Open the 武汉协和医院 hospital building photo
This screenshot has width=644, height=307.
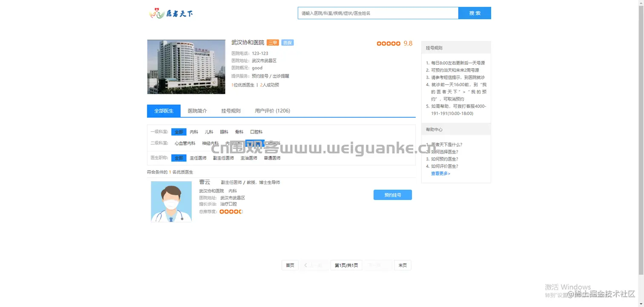[x=186, y=67]
